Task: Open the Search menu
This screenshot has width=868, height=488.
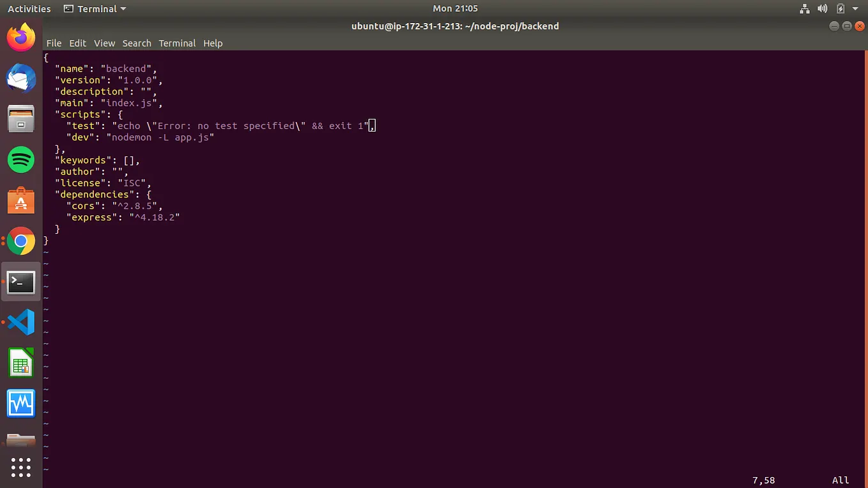Action: coord(136,43)
